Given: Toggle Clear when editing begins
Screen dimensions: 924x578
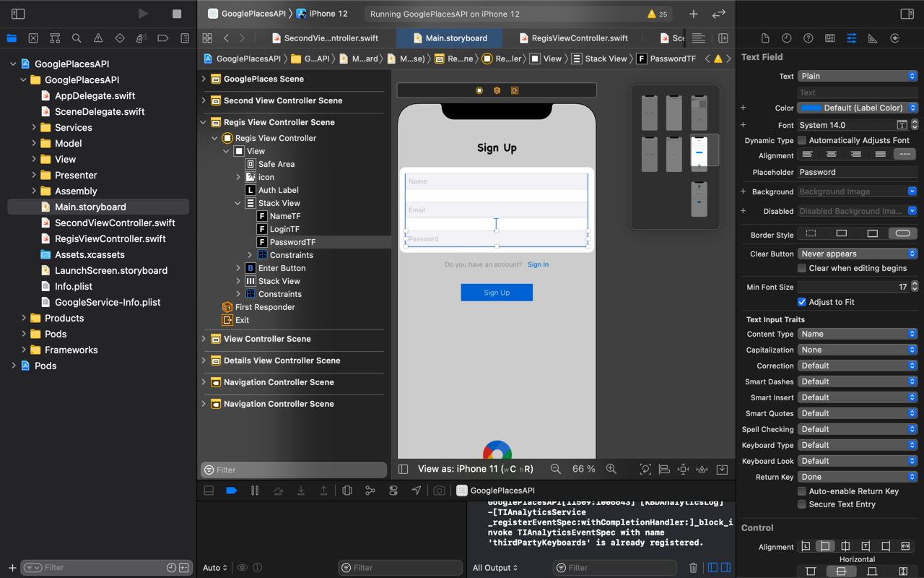Looking at the screenshot, I should 802,268.
